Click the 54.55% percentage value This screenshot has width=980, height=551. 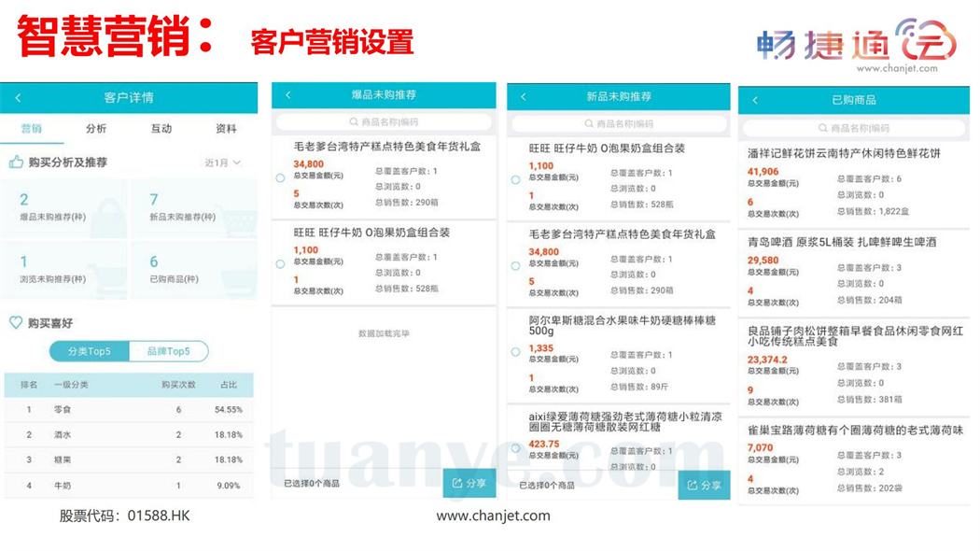pyautogui.click(x=228, y=410)
